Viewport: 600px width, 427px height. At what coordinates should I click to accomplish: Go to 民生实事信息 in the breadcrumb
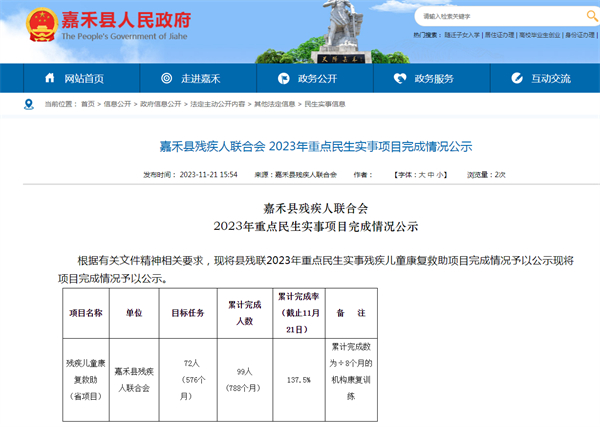pyautogui.click(x=324, y=104)
